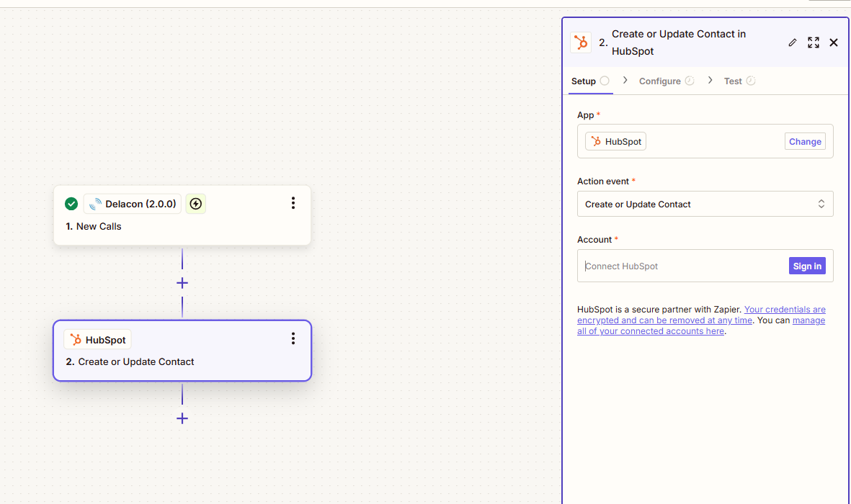
Task: Close the step editor panel
Action: [834, 42]
